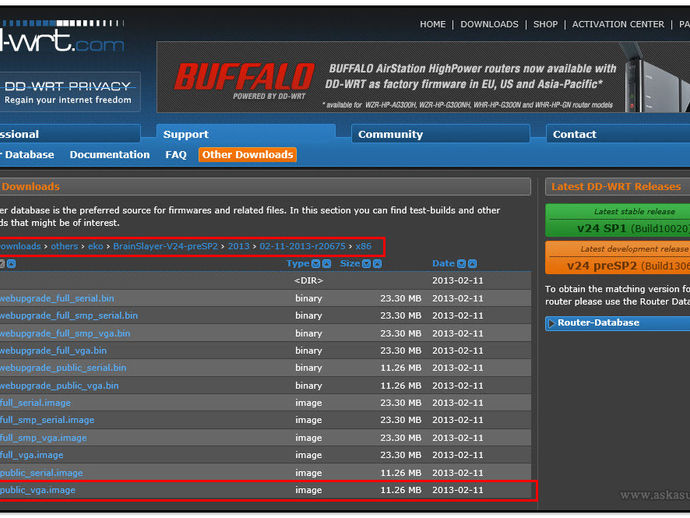
Task: Open ACTIVATION CENTER in top navigation
Action: pyautogui.click(x=618, y=24)
